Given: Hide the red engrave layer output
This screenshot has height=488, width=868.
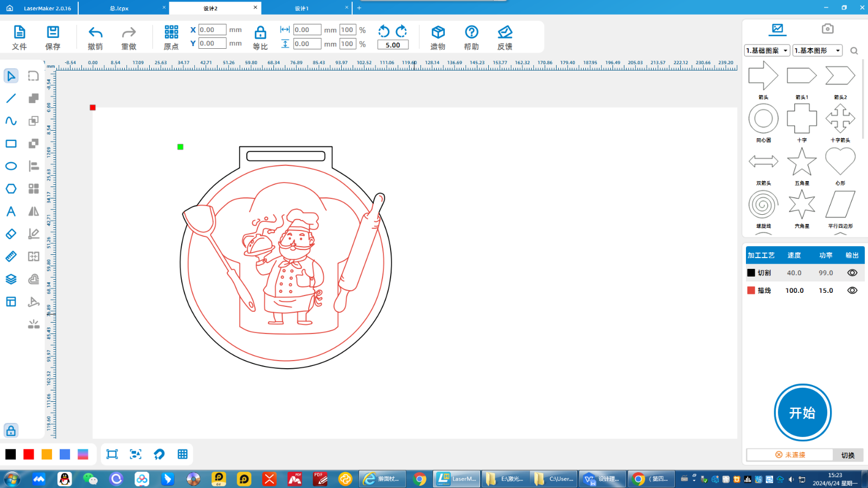Looking at the screenshot, I should [x=852, y=291].
